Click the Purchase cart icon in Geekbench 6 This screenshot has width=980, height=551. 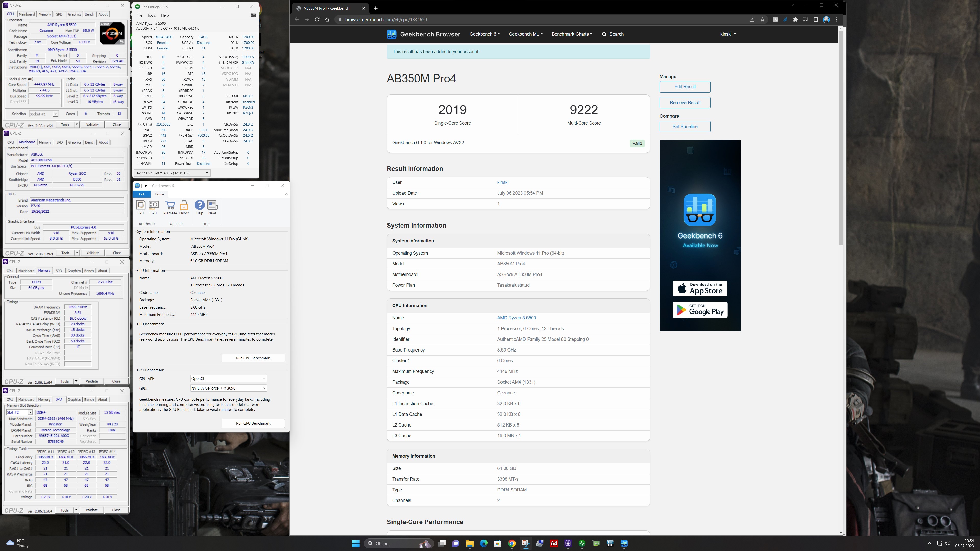170,205
